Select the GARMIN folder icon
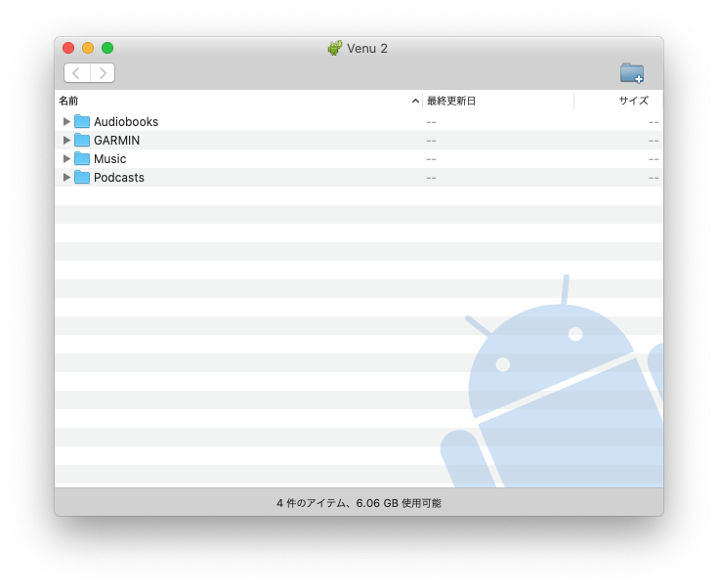The width and height of the screenshot is (718, 588). point(82,140)
